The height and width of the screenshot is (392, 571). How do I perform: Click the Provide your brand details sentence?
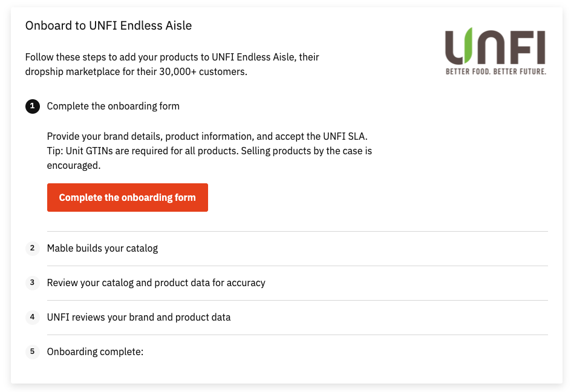click(207, 136)
